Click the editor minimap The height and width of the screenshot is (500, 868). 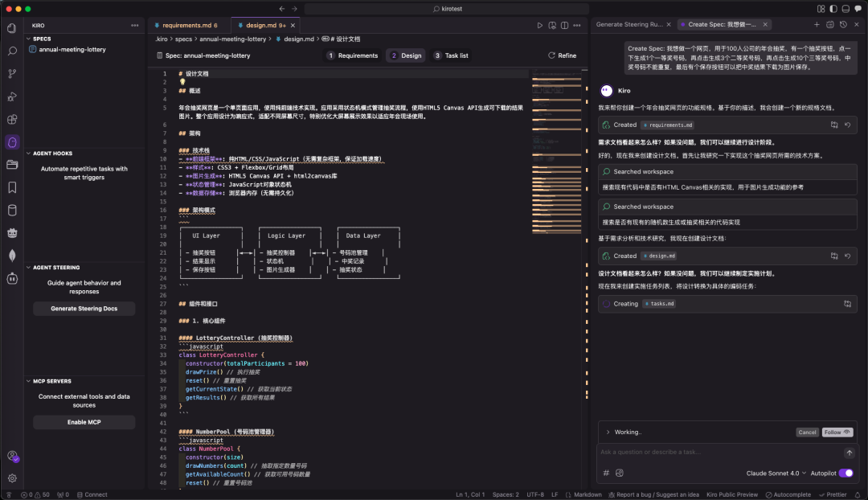[x=556, y=150]
